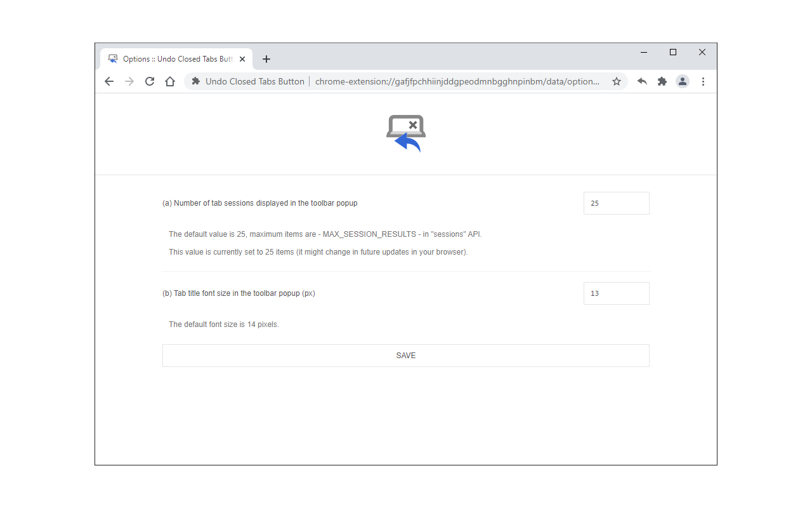Open a new browser tab
Image resolution: width=812 pixels, height=508 pixels.
point(266,58)
